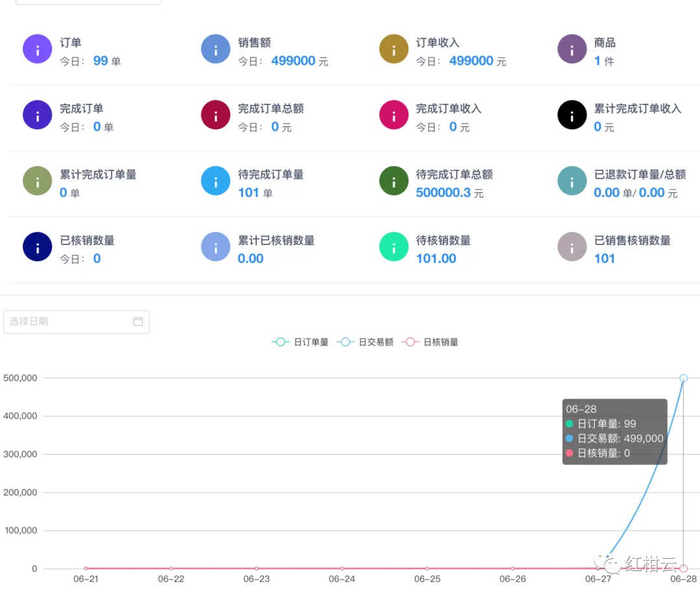Click the violet info icon beside 商品
700x595 pixels.
pyautogui.click(x=572, y=49)
